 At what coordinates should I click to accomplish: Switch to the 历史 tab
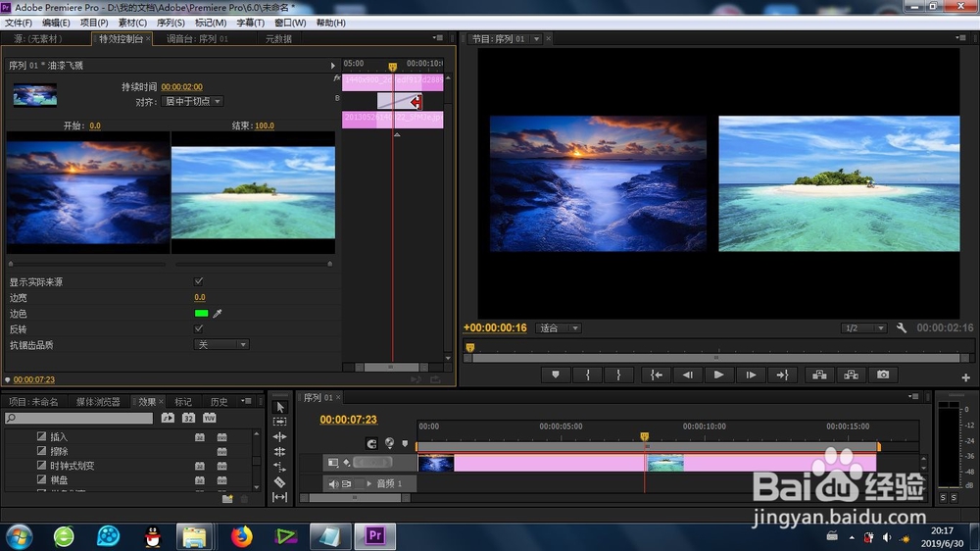coord(220,402)
